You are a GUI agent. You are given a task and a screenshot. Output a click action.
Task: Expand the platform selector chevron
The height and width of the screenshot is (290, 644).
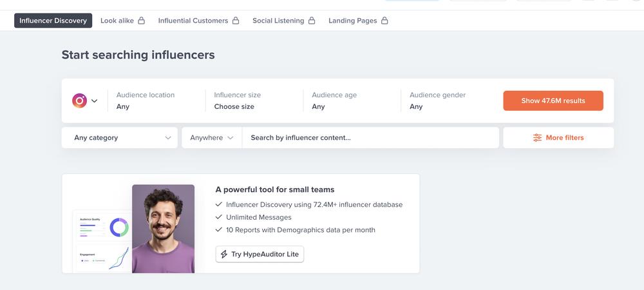pyautogui.click(x=95, y=101)
